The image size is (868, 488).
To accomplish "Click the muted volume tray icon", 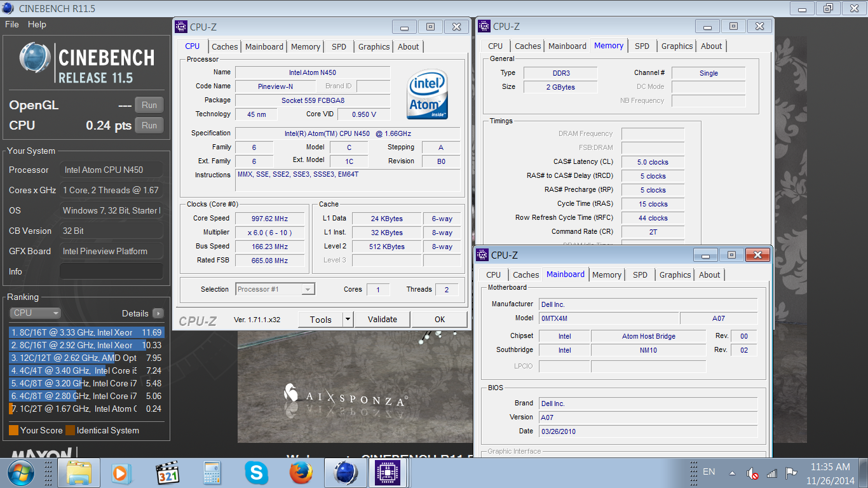I will point(752,473).
